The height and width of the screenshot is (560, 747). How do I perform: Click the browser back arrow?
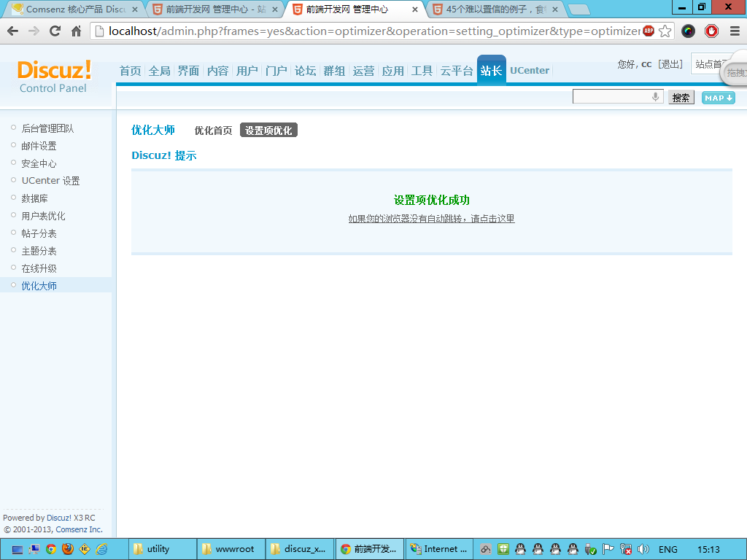click(13, 31)
